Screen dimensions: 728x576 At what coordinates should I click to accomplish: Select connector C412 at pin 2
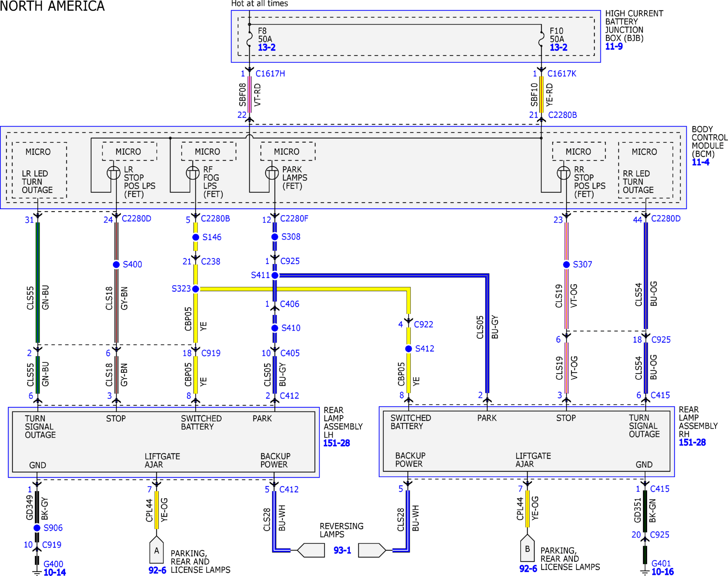tap(289, 396)
